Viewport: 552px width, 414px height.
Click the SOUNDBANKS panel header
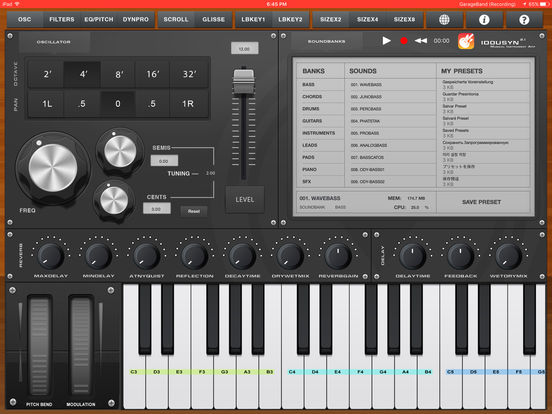click(x=326, y=42)
